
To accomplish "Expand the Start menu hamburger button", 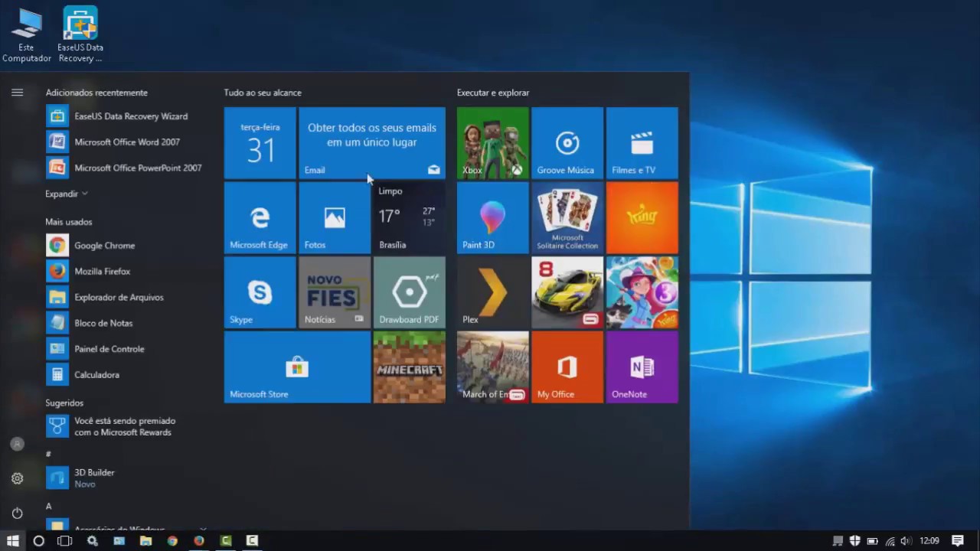I will 17,93.
